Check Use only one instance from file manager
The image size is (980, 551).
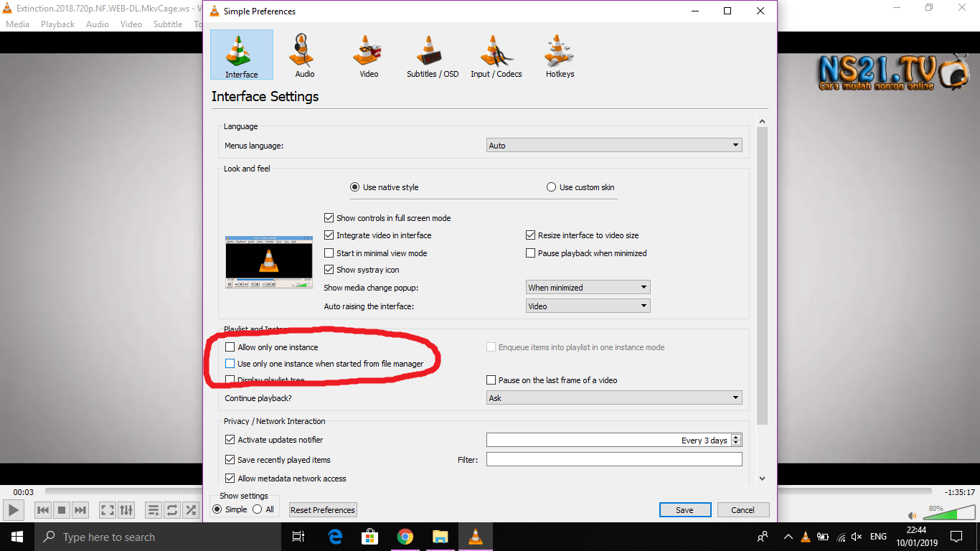(x=230, y=364)
